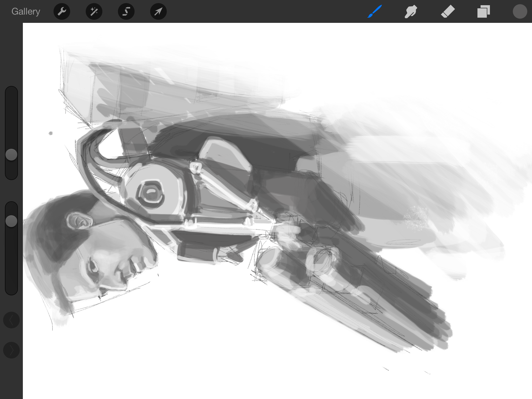The image size is (532, 399).
Task: Select the Eraser tool
Action: [x=448, y=11]
